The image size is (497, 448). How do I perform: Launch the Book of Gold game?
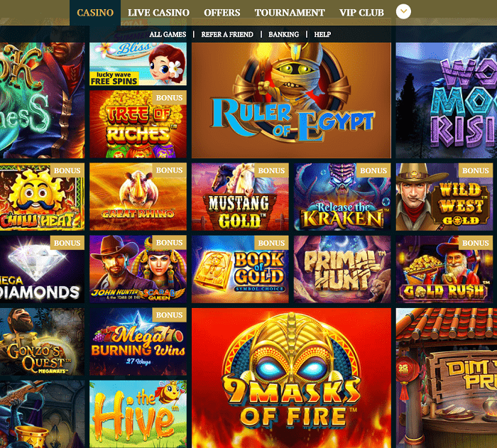tap(240, 269)
